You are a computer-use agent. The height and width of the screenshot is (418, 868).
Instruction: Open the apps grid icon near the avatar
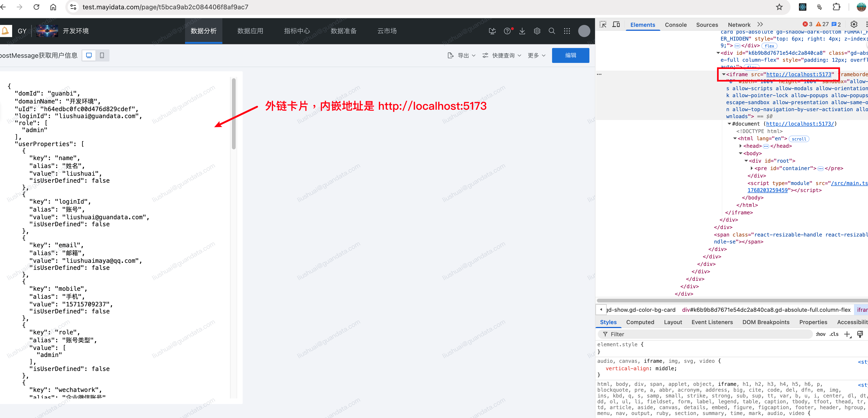[567, 31]
